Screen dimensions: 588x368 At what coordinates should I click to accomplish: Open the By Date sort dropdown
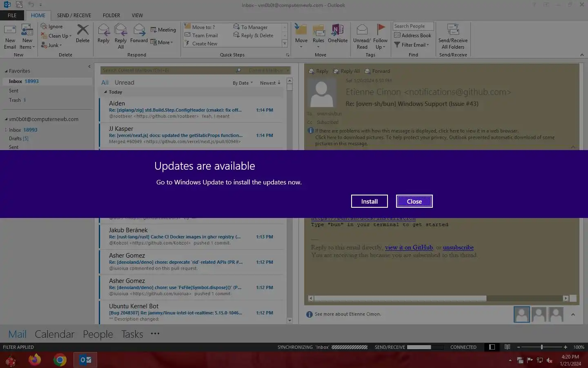click(243, 83)
